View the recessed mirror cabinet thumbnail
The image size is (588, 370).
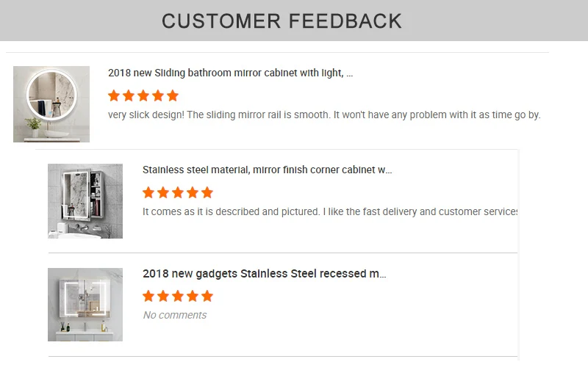click(x=85, y=305)
